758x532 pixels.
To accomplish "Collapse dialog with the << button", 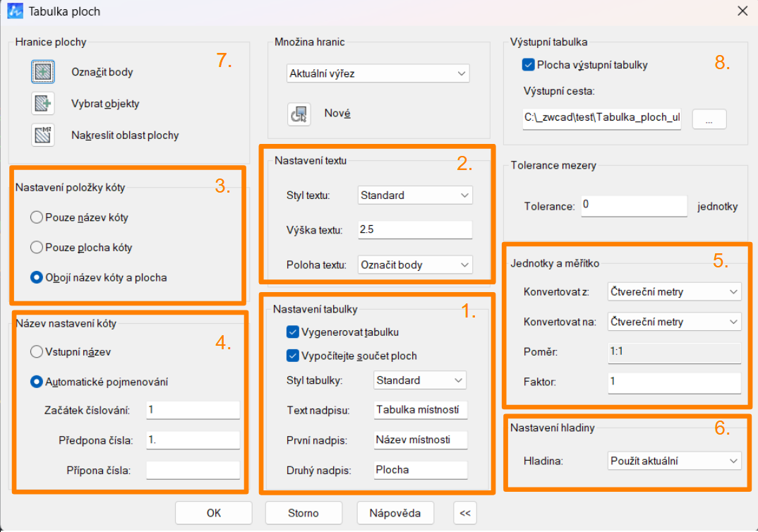I will (464, 513).
